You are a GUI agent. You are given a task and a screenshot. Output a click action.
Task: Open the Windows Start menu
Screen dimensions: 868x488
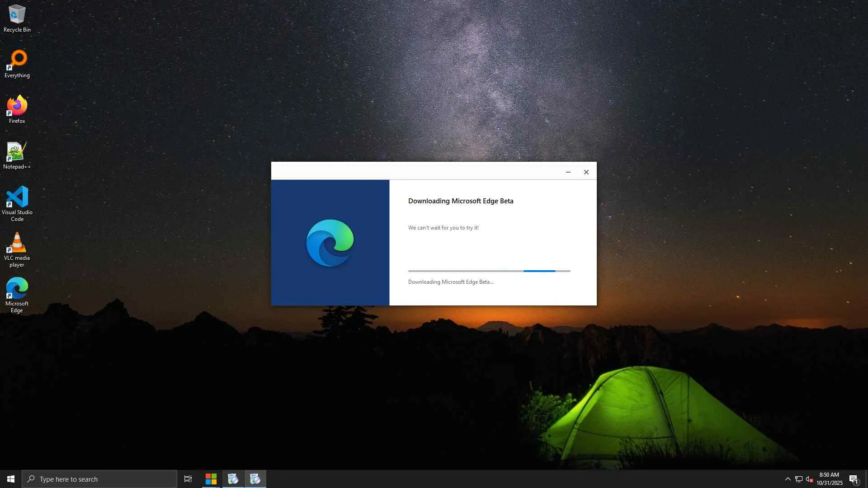11,479
